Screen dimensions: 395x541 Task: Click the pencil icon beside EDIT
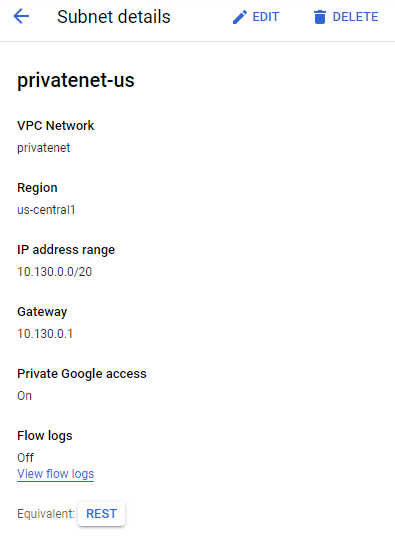coord(240,17)
